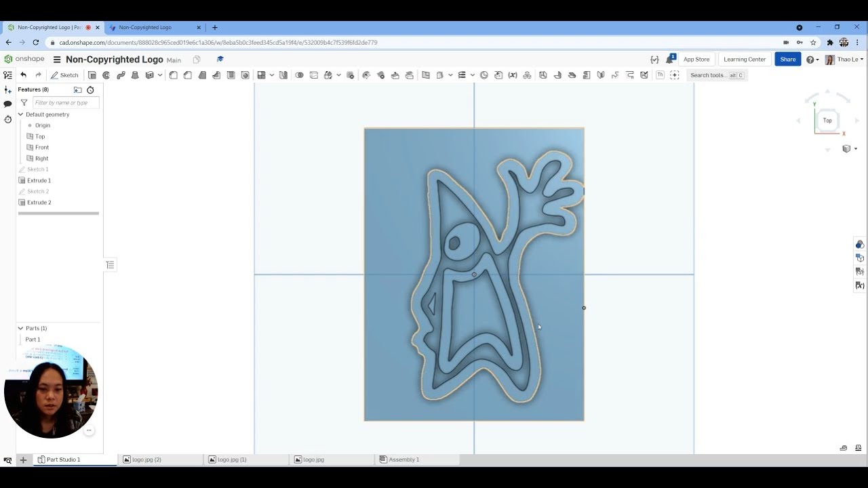Select the Plane tool
Viewport: 868px width, 488px height.
426,75
